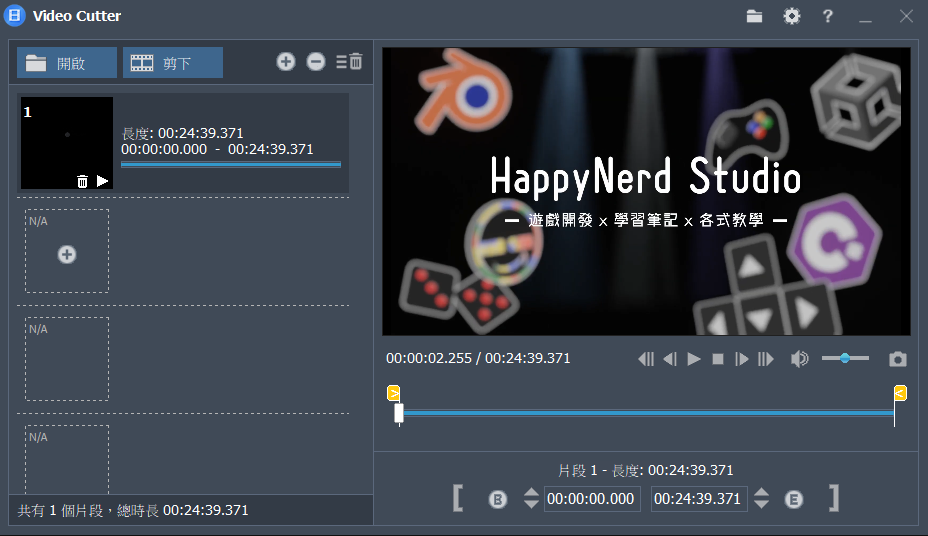Add a new segment with plus icon in toolbar
Image resolution: width=928 pixels, height=536 pixels.
(x=286, y=62)
